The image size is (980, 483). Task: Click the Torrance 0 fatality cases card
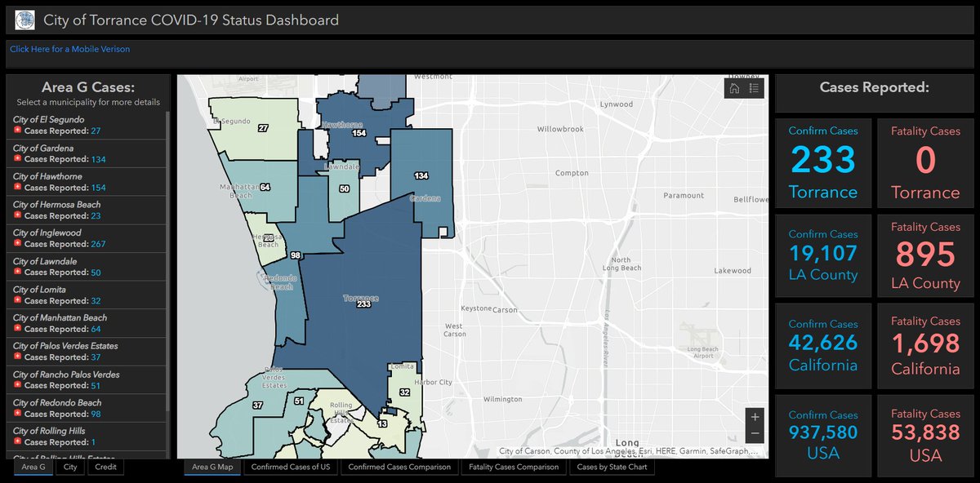[x=925, y=162]
